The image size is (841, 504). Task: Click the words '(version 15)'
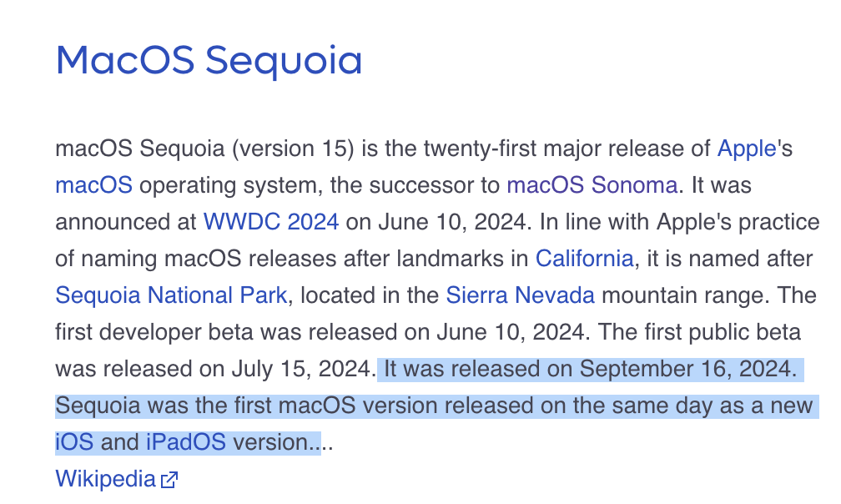point(293,149)
